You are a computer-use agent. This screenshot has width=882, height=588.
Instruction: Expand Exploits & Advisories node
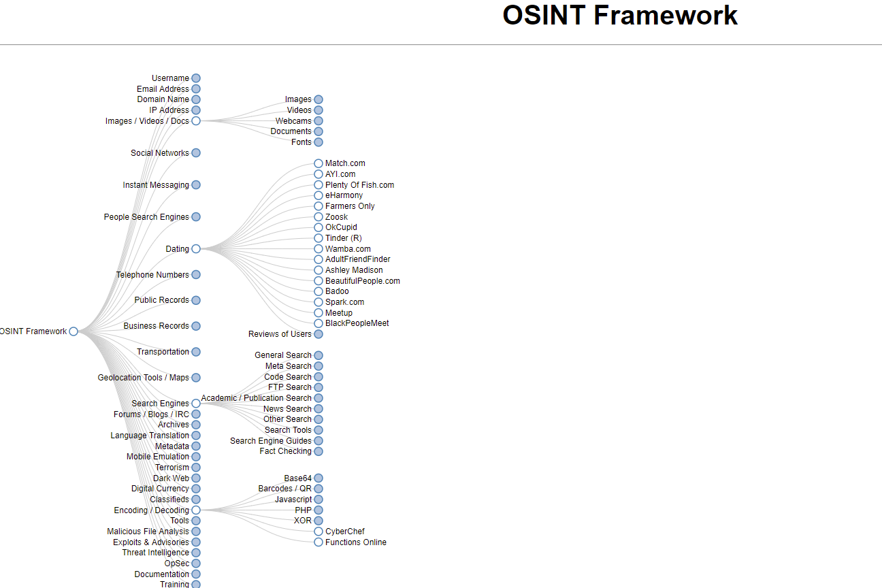(196, 542)
